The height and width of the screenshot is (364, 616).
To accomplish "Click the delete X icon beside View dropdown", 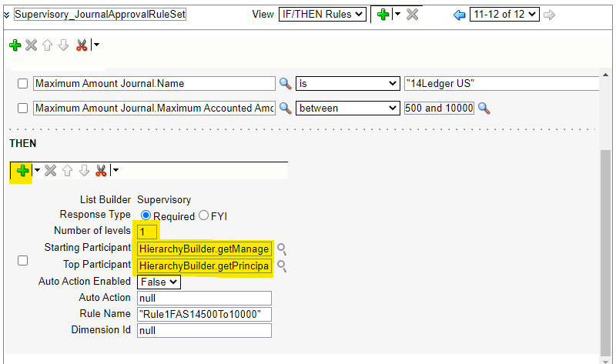I will [x=413, y=15].
